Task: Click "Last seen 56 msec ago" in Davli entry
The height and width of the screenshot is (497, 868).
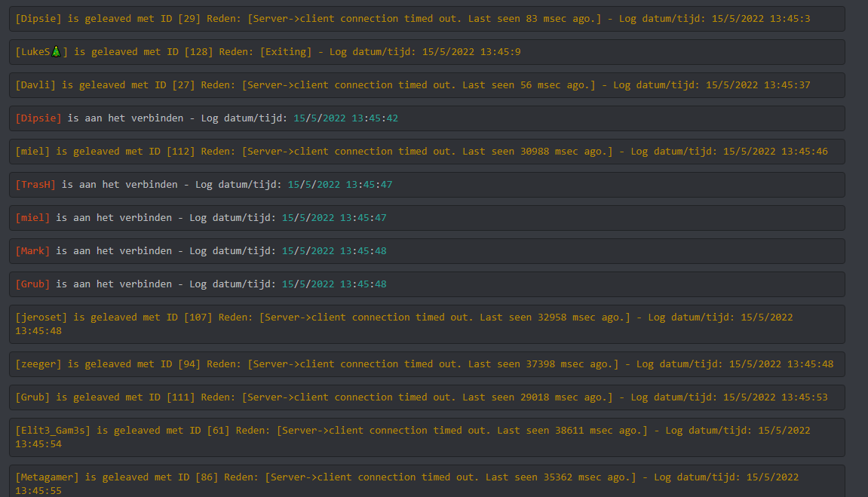Action: pos(528,85)
